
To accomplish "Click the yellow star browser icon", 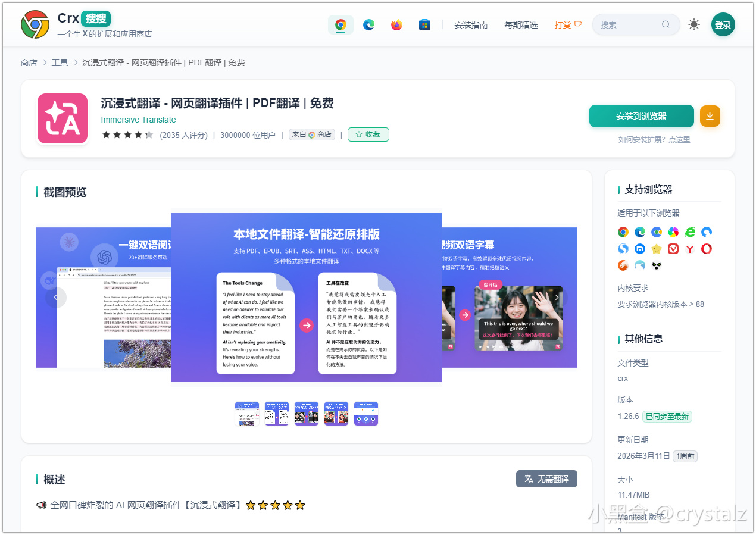I will coord(657,249).
